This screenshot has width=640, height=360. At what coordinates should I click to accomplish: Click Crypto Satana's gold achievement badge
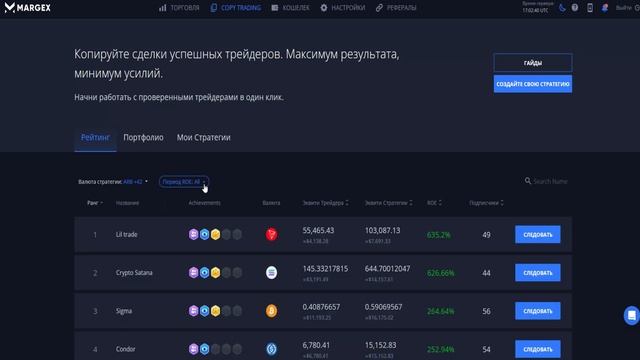point(216,273)
